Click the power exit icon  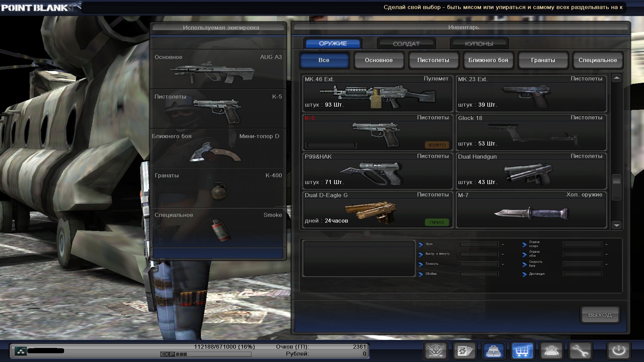pyautogui.click(x=619, y=351)
